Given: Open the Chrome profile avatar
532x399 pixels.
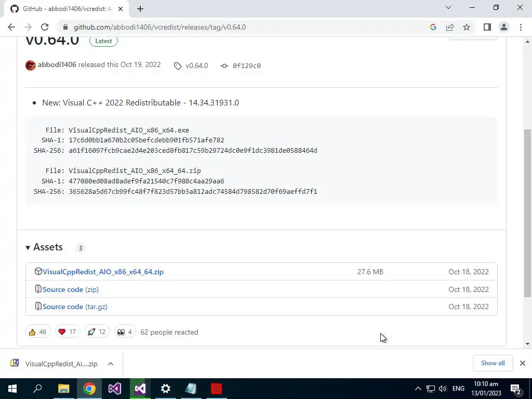Looking at the screenshot, I should [504, 27].
